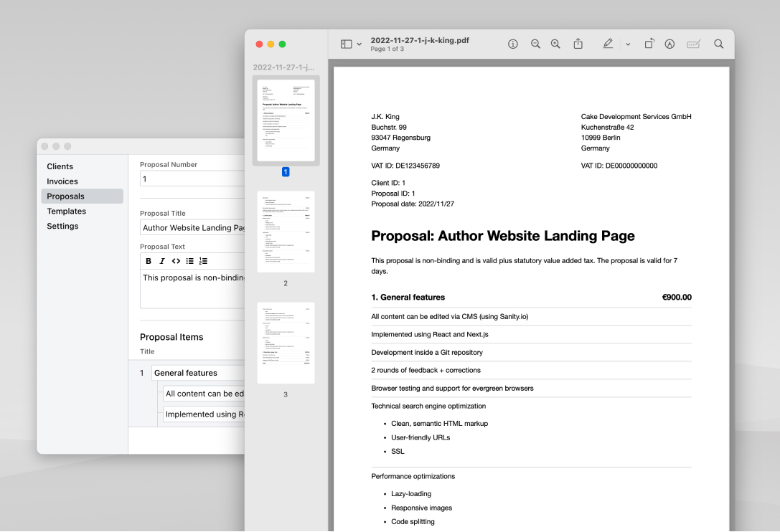
Task: Open the Templates section
Action: click(x=66, y=211)
